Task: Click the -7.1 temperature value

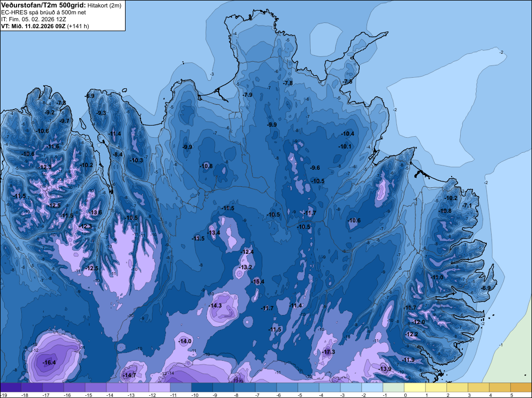Action: tap(467, 205)
